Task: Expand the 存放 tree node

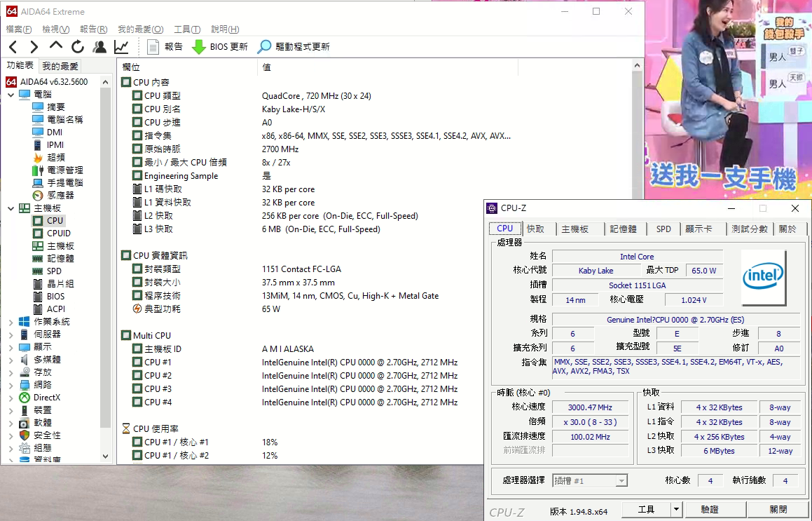Action: tap(11, 372)
